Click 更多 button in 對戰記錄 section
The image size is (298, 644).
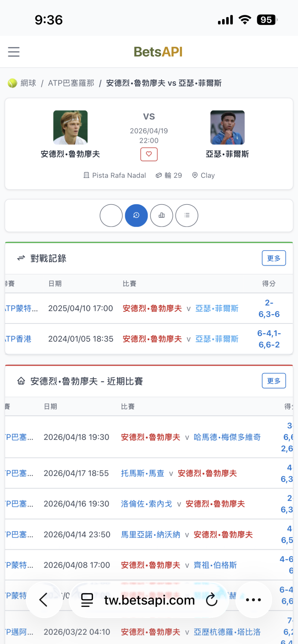click(274, 258)
